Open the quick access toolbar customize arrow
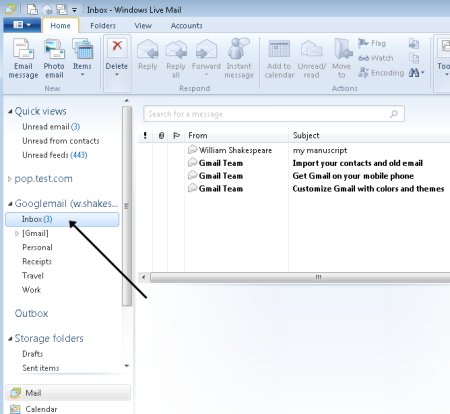 [x=75, y=10]
